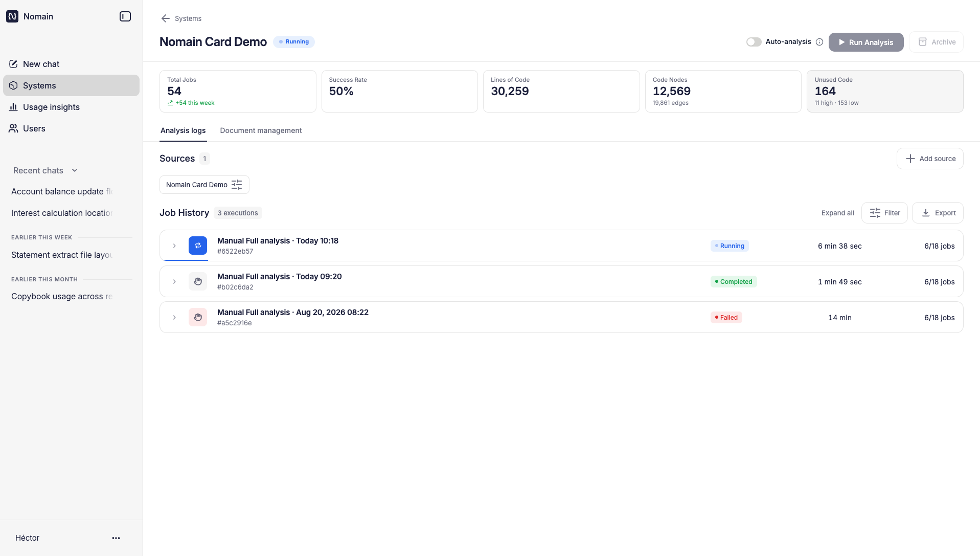Click the Systems cube icon in sidebar
The height and width of the screenshot is (556, 980).
coord(13,85)
